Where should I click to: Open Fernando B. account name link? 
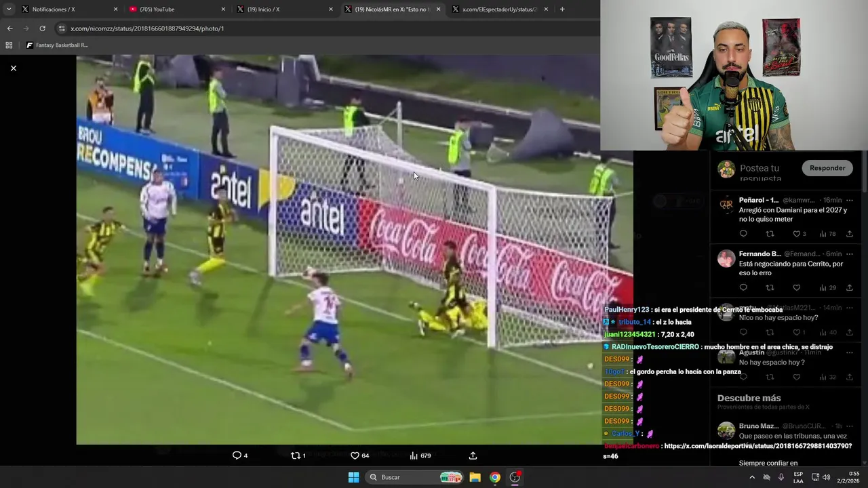pyautogui.click(x=759, y=254)
